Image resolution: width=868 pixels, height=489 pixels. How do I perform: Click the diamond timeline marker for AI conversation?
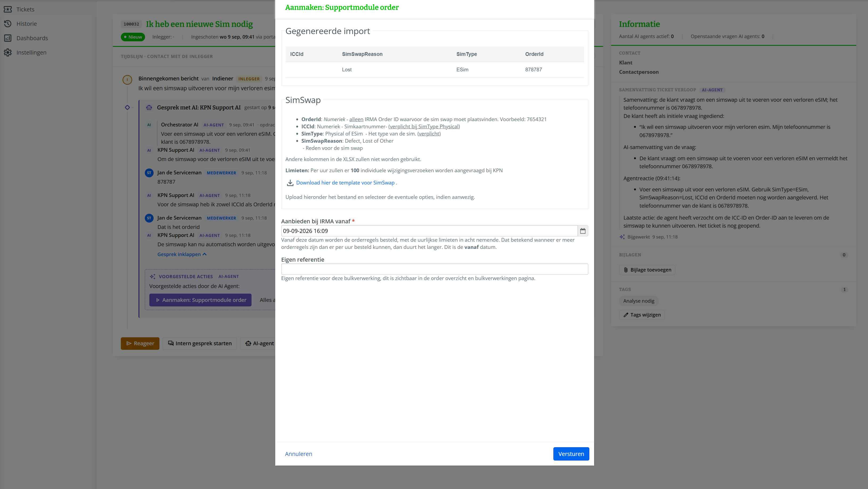point(127,108)
